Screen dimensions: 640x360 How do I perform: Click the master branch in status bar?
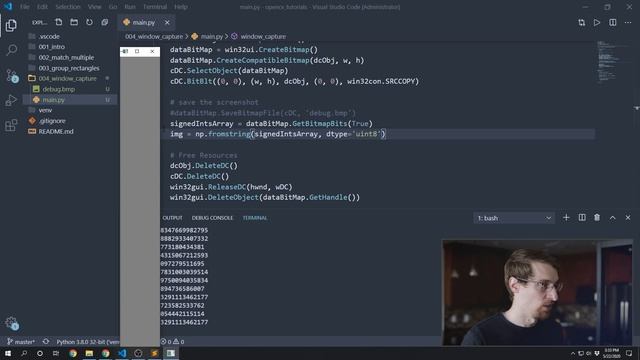tap(21, 342)
